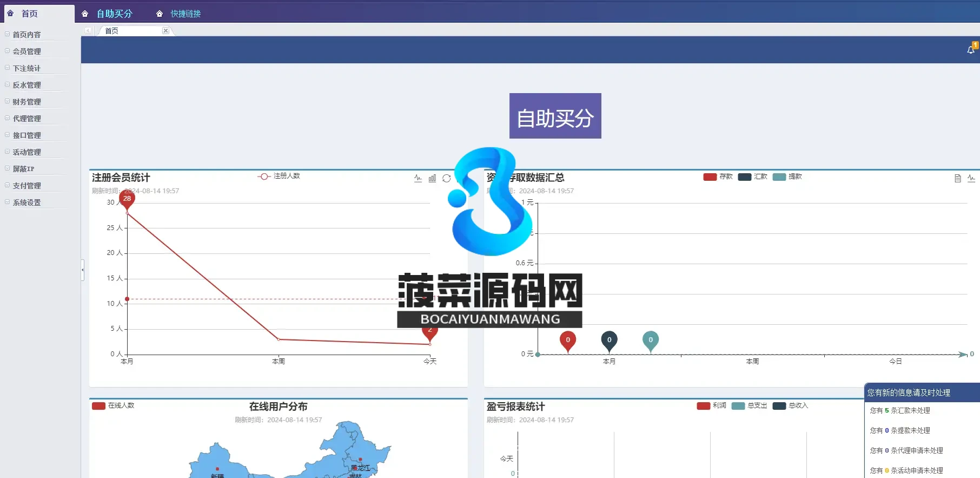Switch registration chart to bar view
This screenshot has height=478, width=980.
(432, 178)
